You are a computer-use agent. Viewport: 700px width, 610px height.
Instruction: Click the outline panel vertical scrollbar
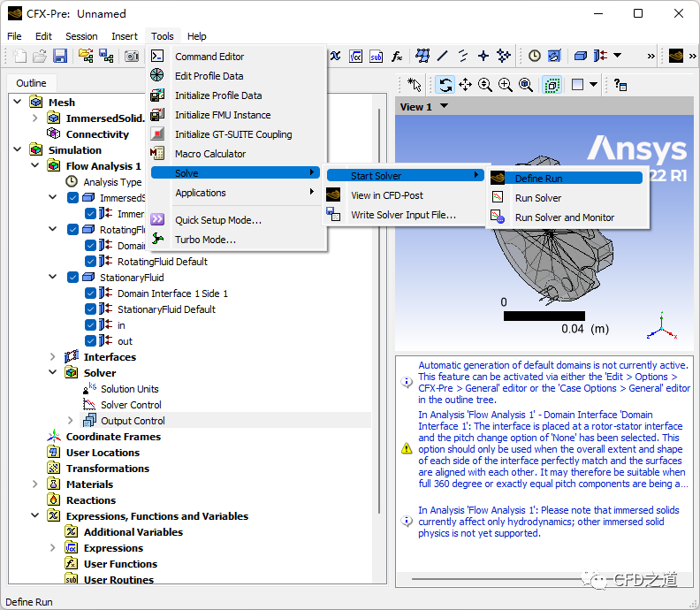pyautogui.click(x=379, y=310)
